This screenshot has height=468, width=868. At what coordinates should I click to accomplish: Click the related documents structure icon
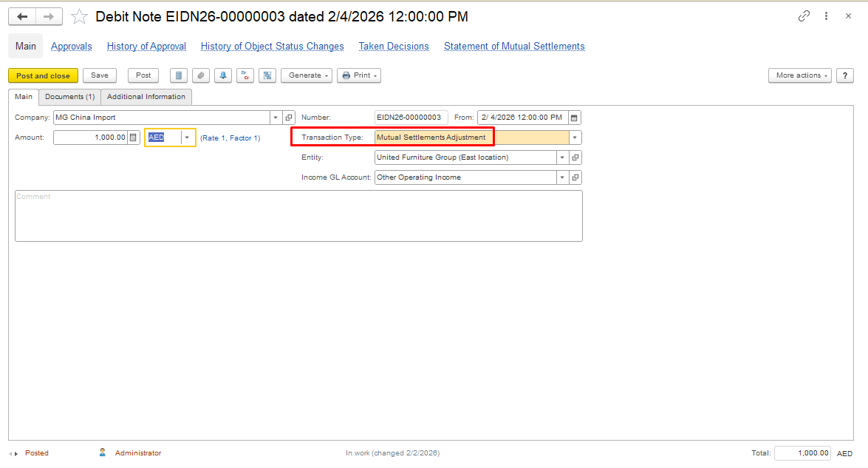267,75
